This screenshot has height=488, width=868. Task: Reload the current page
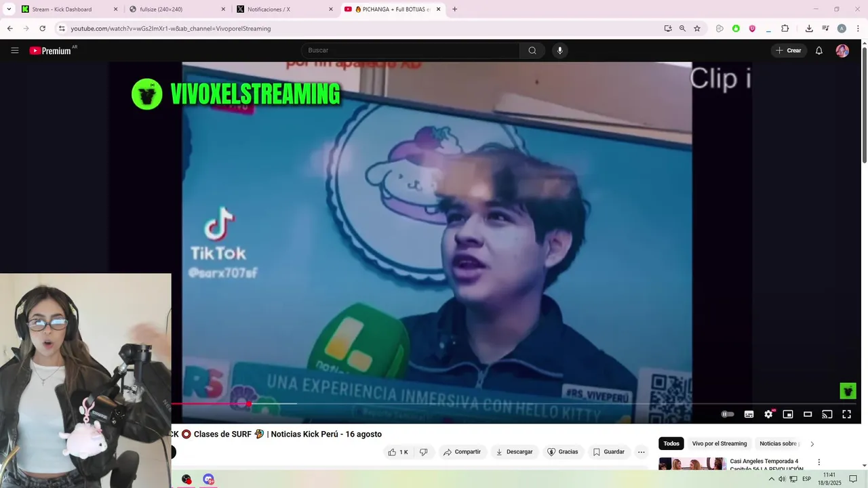pyautogui.click(x=42, y=28)
